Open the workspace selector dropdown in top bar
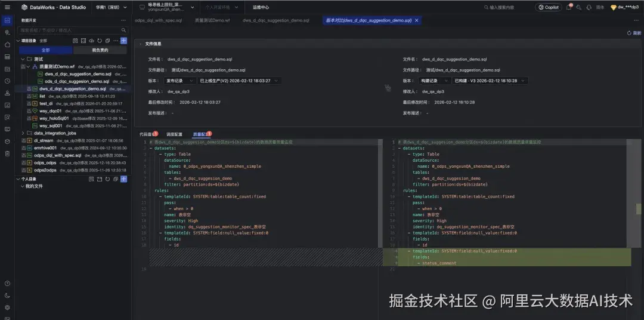Image resolution: width=644 pixels, height=320 pixels. (167, 7)
